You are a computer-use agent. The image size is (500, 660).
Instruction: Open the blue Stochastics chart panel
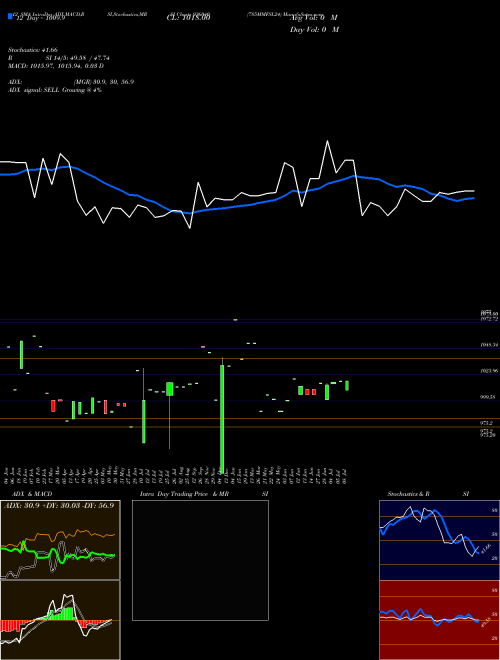[x=439, y=540]
